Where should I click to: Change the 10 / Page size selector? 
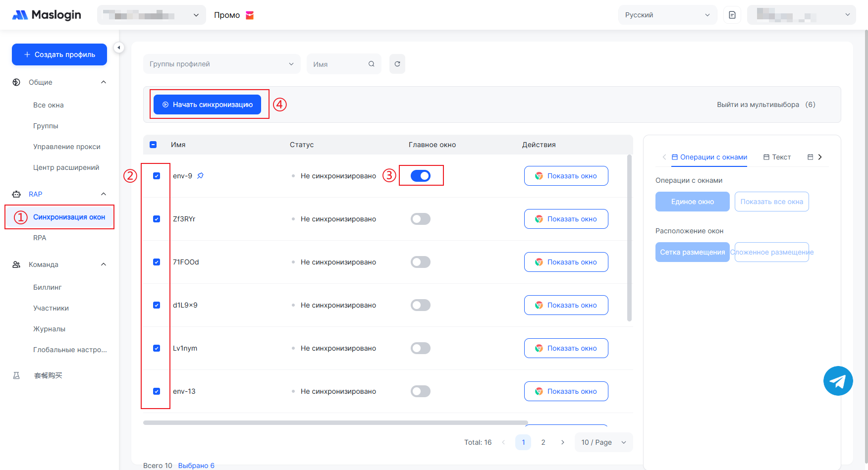tap(603, 442)
